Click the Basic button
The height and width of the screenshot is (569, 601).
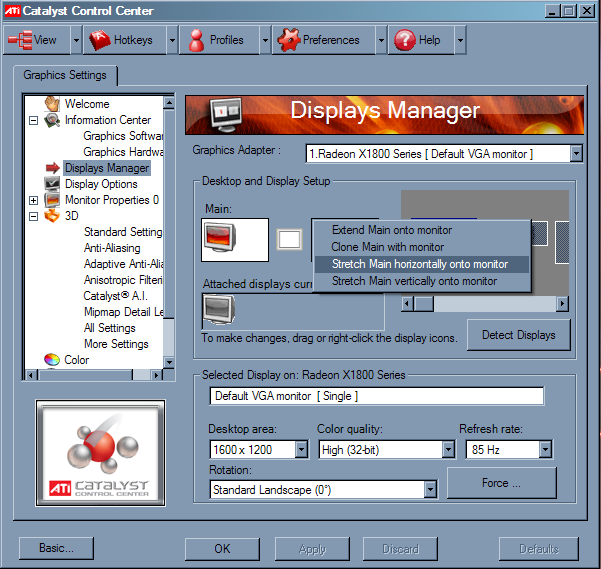(56, 548)
